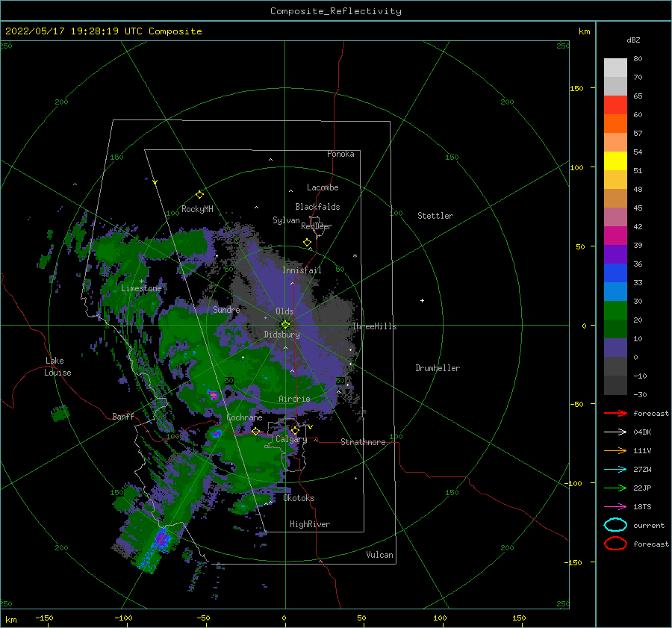The height and width of the screenshot is (628, 672).
Task: Click the blue storm cell west of Calgary
Action: coord(217,433)
